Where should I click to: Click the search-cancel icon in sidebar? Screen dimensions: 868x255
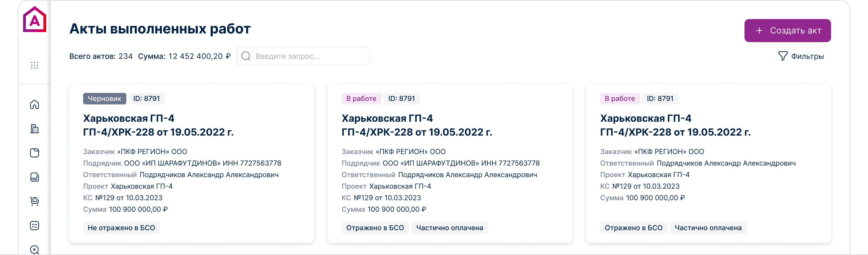coord(34,250)
